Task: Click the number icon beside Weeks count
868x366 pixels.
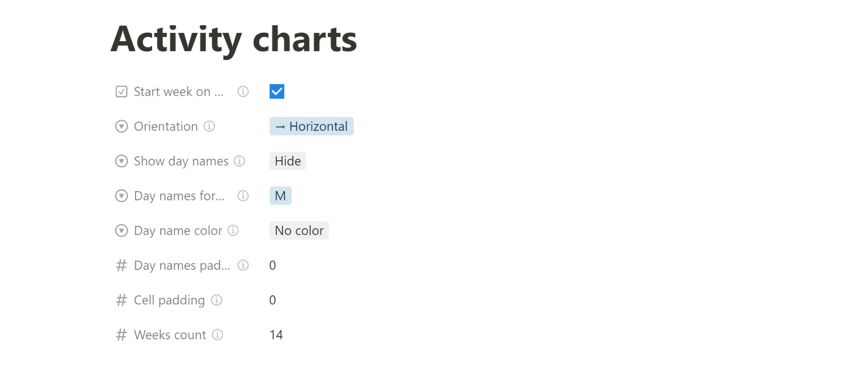Action: click(121, 334)
